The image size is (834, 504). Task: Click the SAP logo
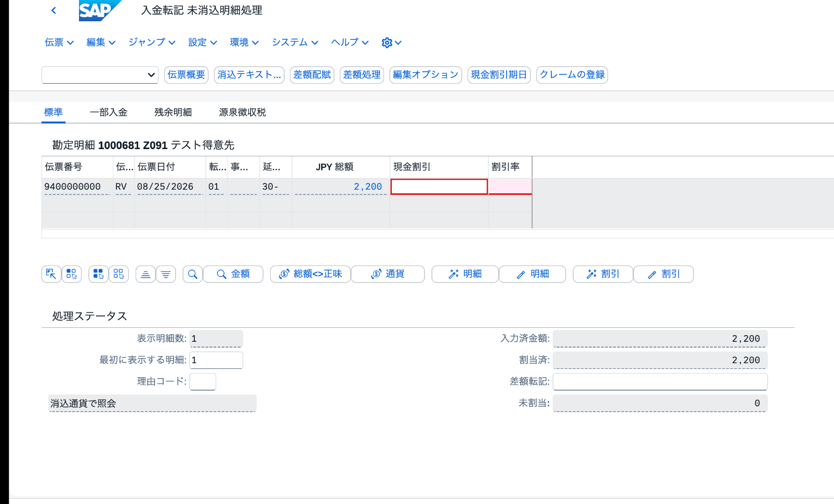click(x=100, y=10)
